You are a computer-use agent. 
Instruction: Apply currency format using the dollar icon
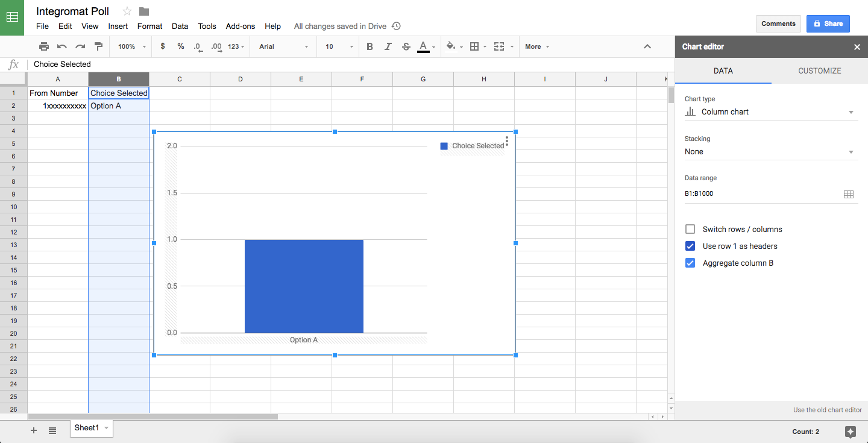(x=163, y=46)
